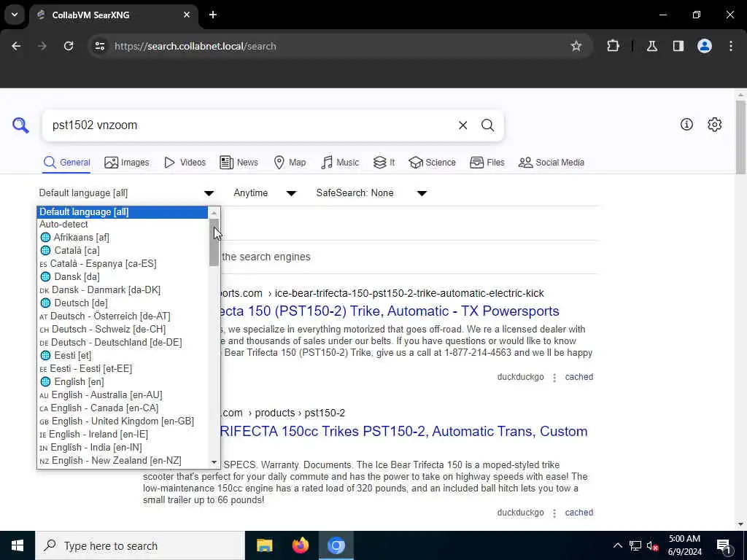Select Dansk [da] language
This screenshot has height=560, width=747.
123,276
